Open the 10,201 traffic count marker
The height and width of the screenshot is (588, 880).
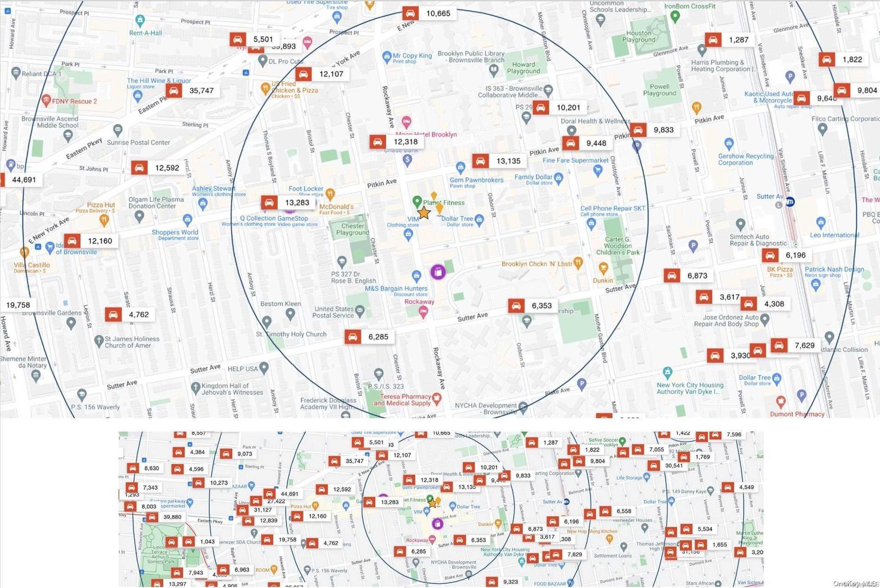560,108
